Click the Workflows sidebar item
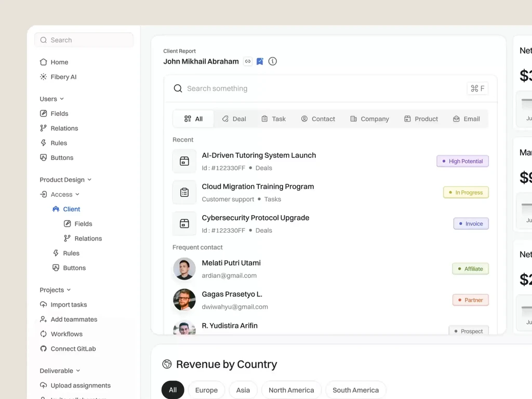The width and height of the screenshot is (532, 399). [61, 334]
